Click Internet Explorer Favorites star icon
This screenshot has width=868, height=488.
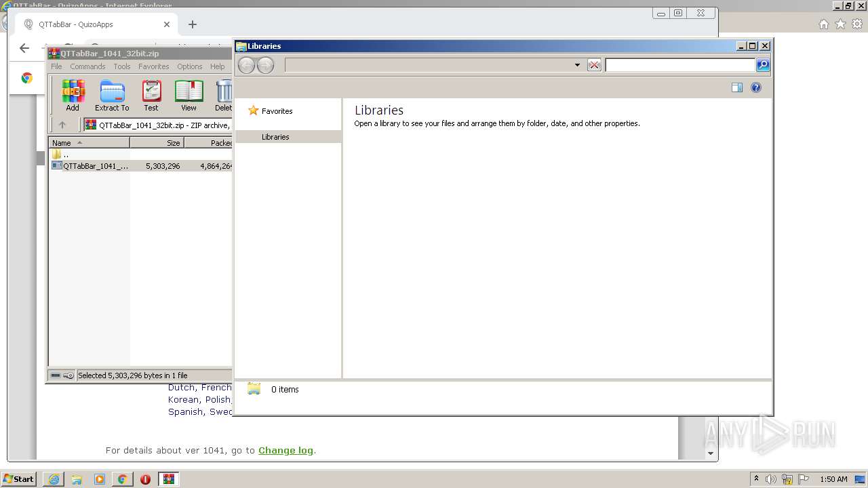click(840, 24)
